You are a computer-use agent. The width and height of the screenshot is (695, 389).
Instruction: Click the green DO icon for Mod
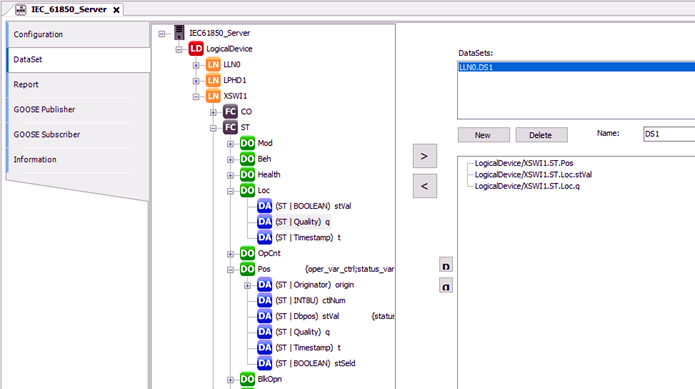[x=247, y=143]
